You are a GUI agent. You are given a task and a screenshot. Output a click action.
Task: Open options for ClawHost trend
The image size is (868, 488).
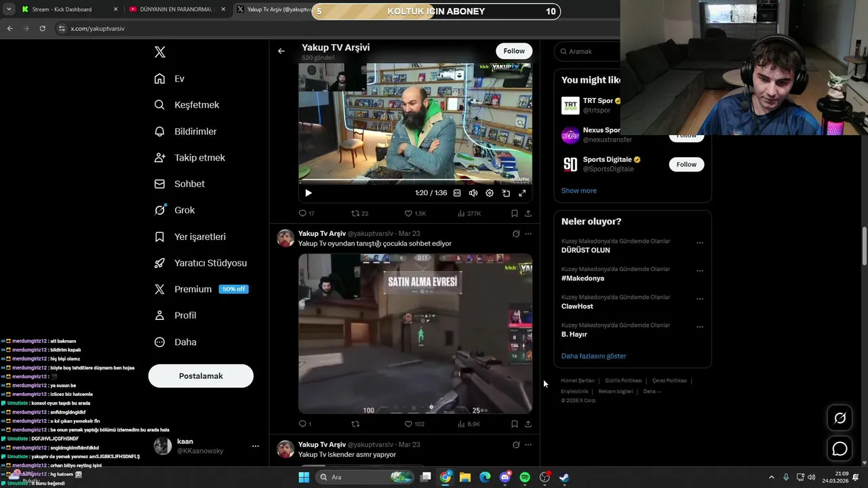click(700, 299)
